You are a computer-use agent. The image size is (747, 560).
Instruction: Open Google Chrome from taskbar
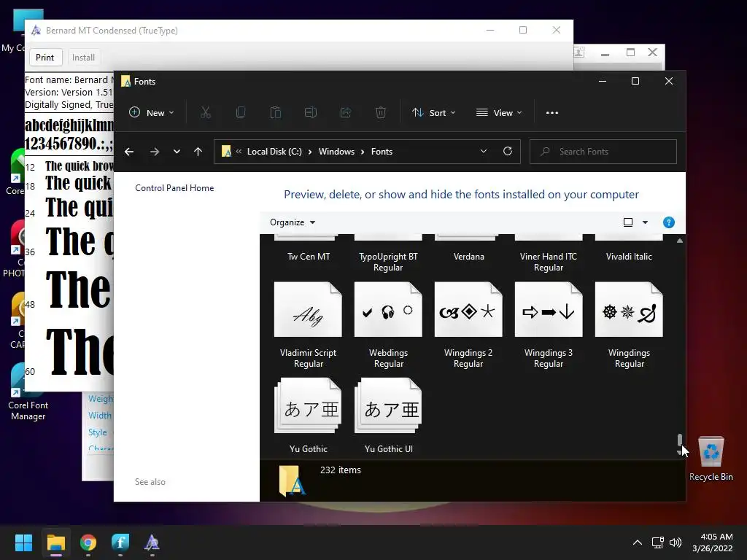coord(88,542)
